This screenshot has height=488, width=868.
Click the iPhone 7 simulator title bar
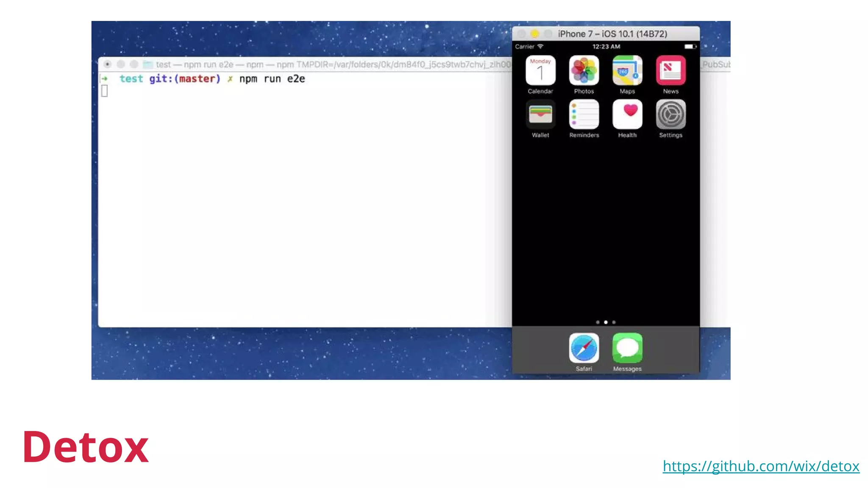[612, 34]
